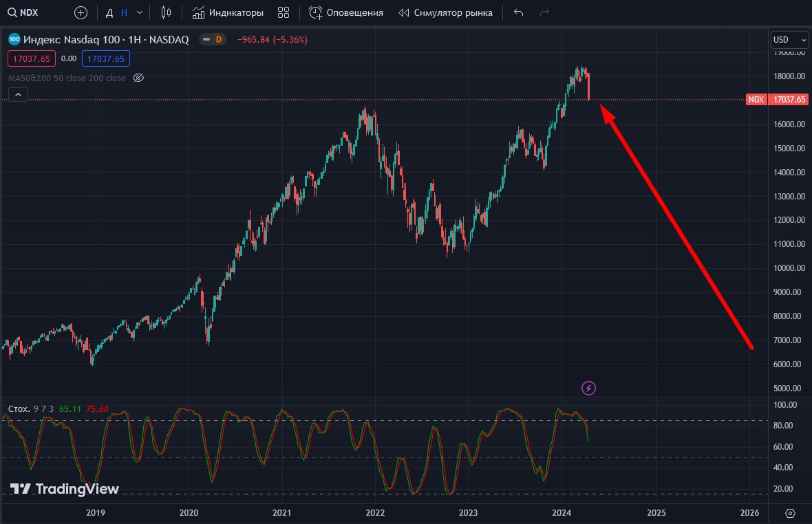This screenshot has width=812, height=524.
Task: Click the 18000.00 price axis label
Action: click(789, 76)
